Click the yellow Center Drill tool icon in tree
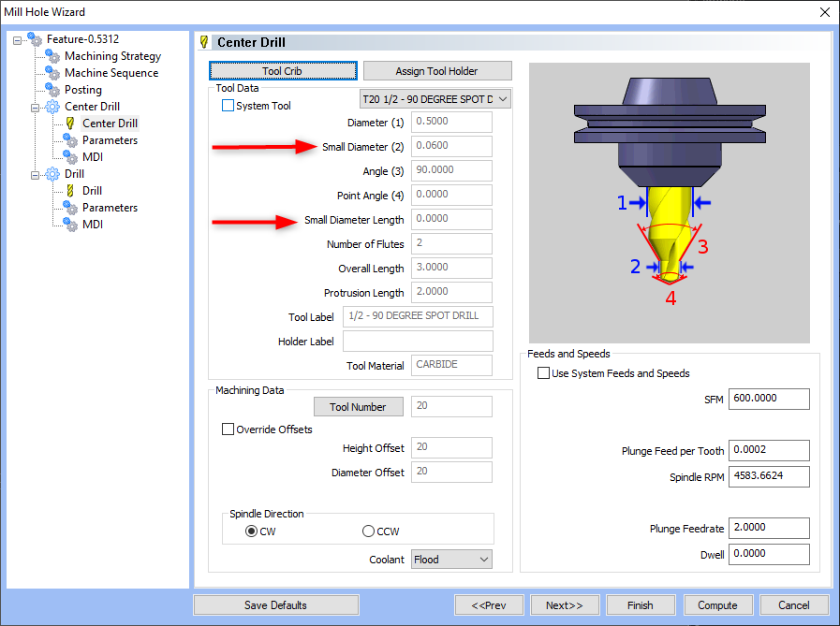 70,124
